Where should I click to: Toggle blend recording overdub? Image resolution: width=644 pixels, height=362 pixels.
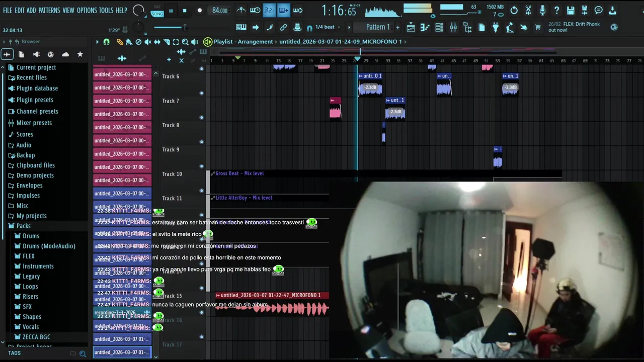[x=283, y=10]
